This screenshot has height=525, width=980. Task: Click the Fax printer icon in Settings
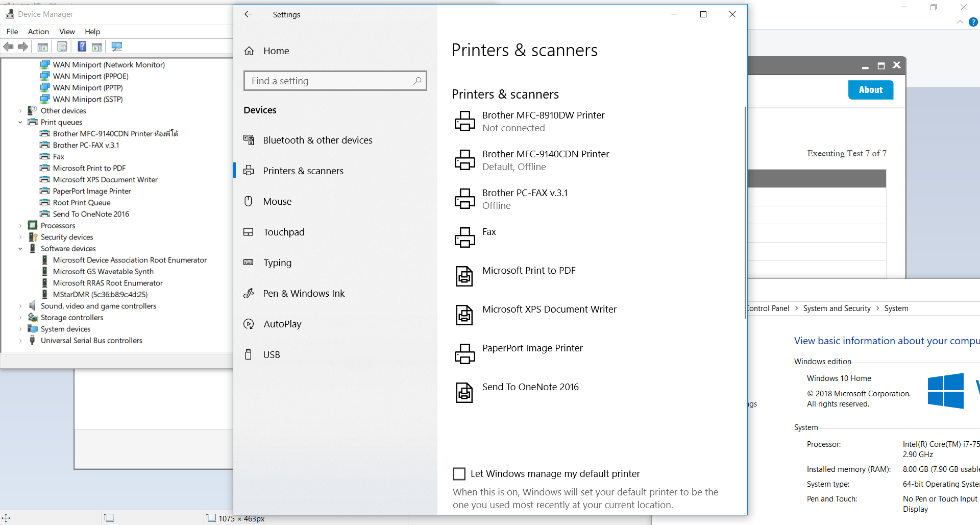465,237
